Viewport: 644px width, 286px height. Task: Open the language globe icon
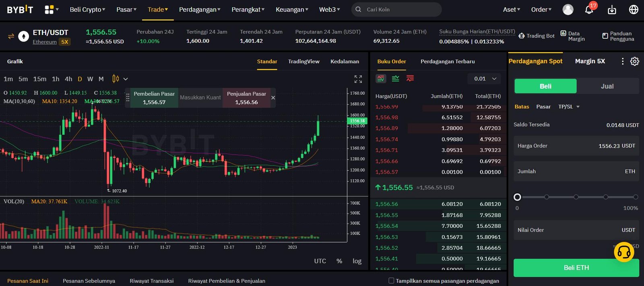tap(634, 9)
